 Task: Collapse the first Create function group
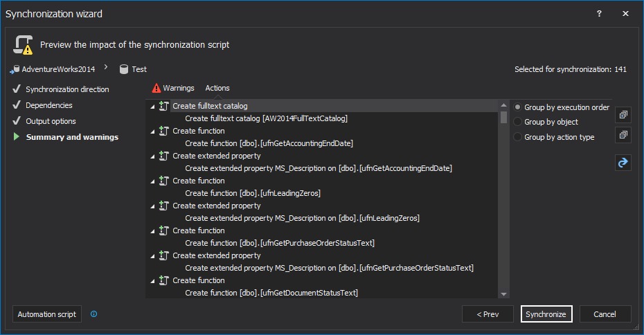pos(153,132)
